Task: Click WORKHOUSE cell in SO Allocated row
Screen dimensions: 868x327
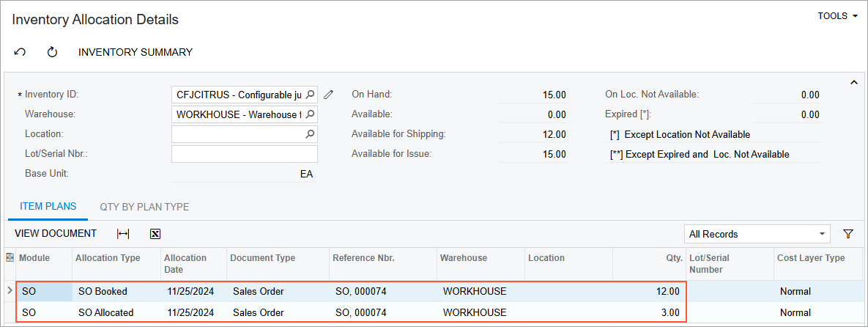Action: point(481,312)
